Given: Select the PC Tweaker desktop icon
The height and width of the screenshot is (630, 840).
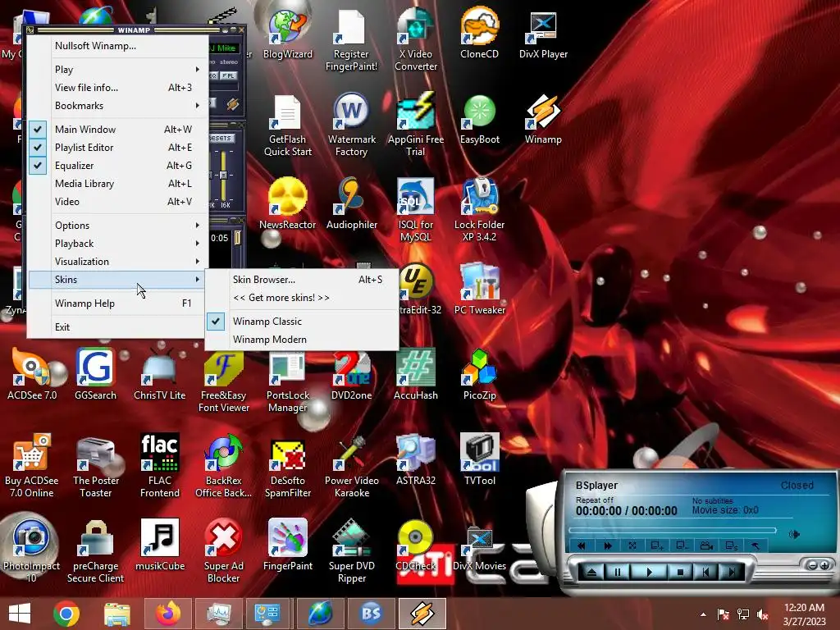Looking at the screenshot, I should click(x=479, y=290).
